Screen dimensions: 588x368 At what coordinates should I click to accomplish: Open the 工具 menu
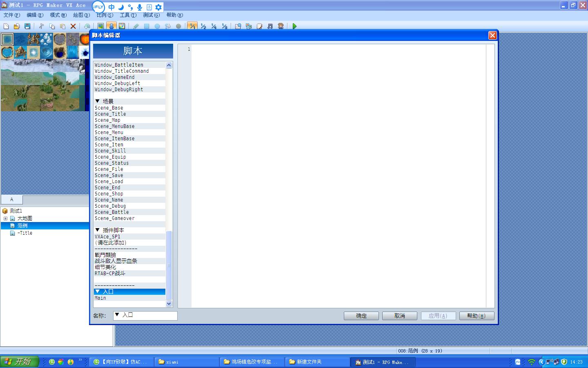[x=128, y=15]
